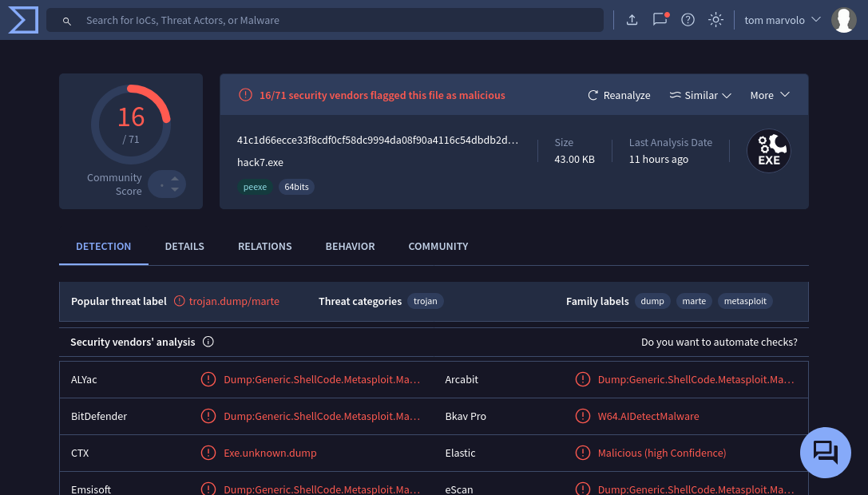Click BitDefender Dump:Generic.ShellCode result
This screenshot has width=868, height=495.
point(322,416)
